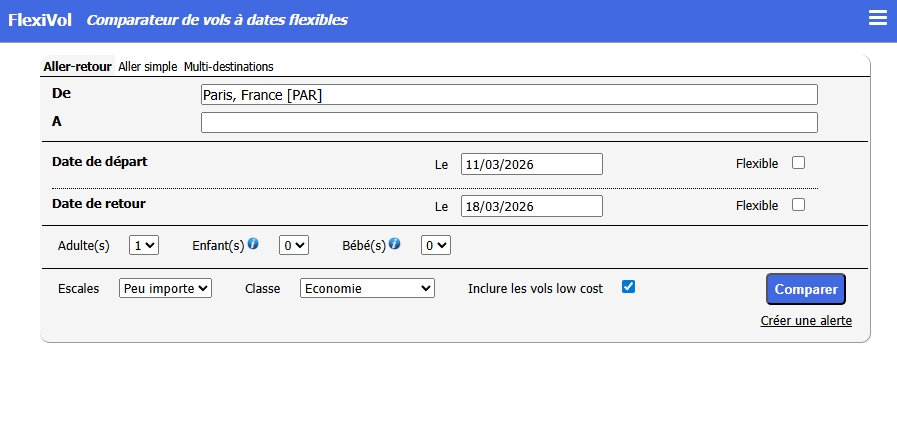Select the Aller-retour tab

pos(77,67)
